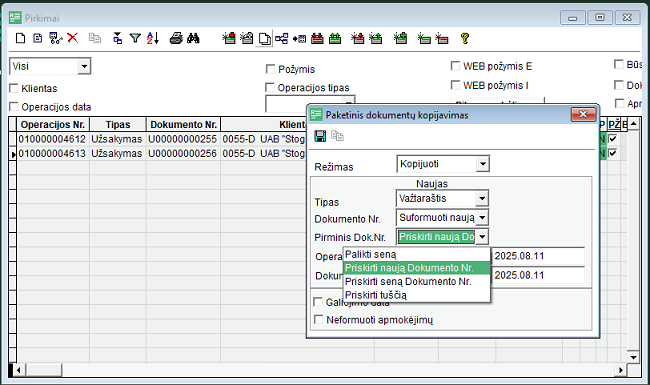Search with the binoculars icon
The height and width of the screenshot is (385, 650).
(193, 39)
